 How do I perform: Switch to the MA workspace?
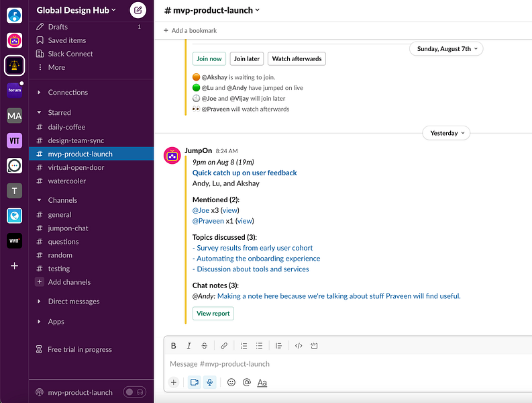[15, 116]
